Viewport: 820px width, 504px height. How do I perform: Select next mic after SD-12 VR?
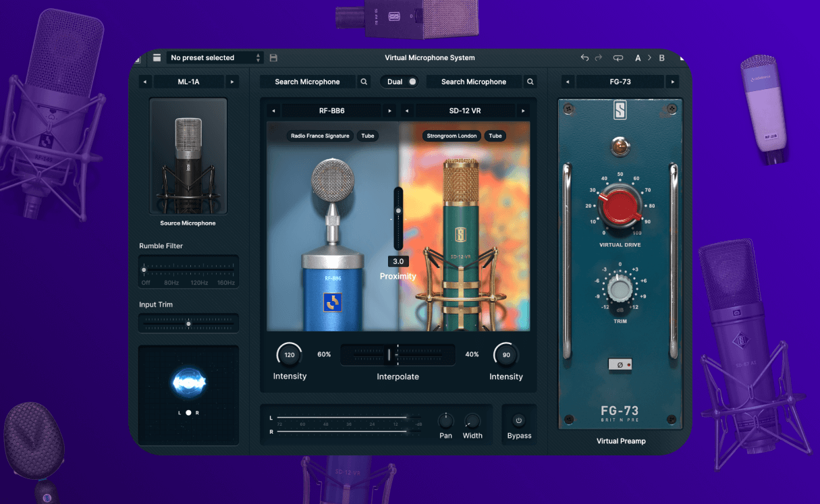[523, 111]
